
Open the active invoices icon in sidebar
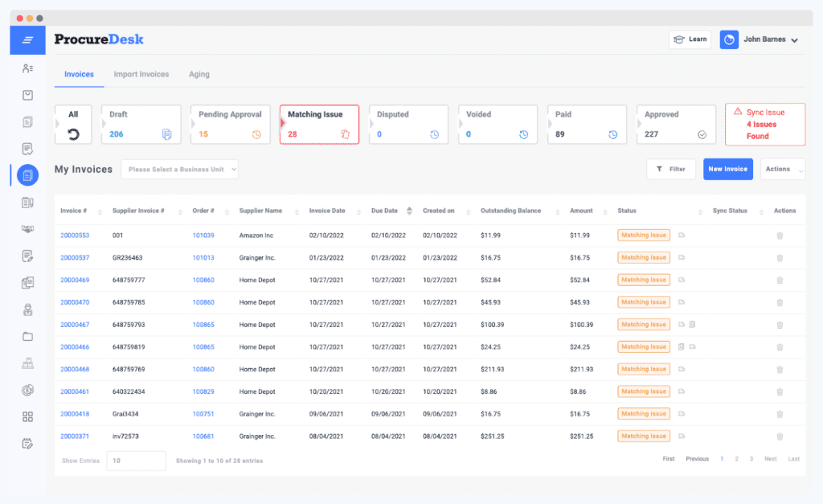27,175
